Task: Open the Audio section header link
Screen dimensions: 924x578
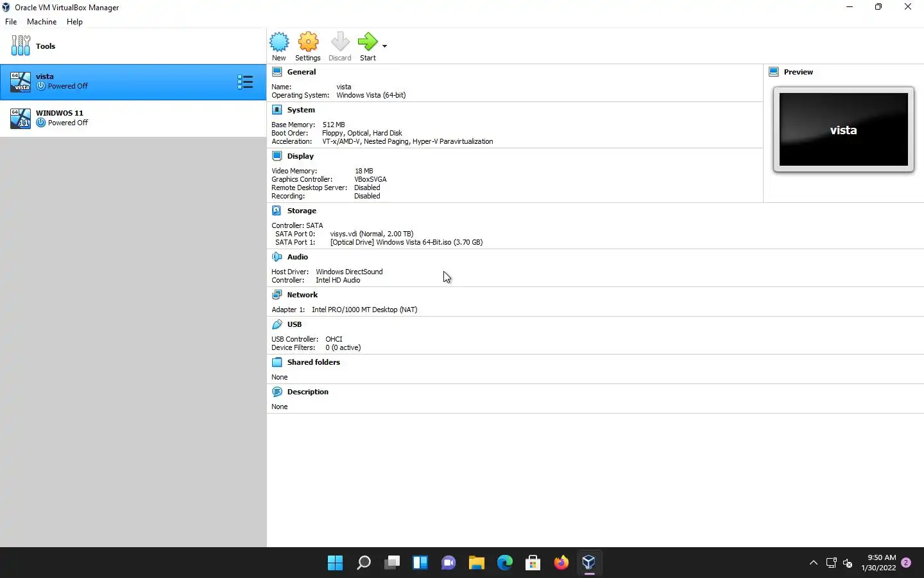Action: click(x=298, y=257)
